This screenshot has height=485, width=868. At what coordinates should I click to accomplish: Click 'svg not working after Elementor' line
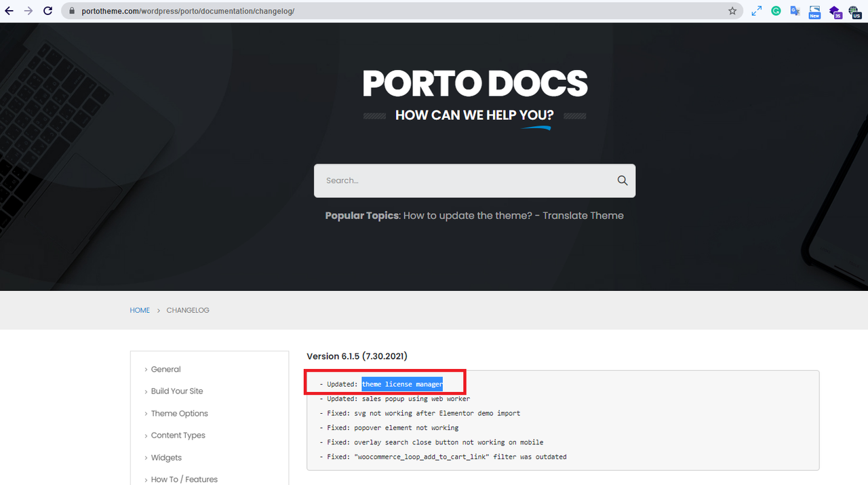coord(420,413)
